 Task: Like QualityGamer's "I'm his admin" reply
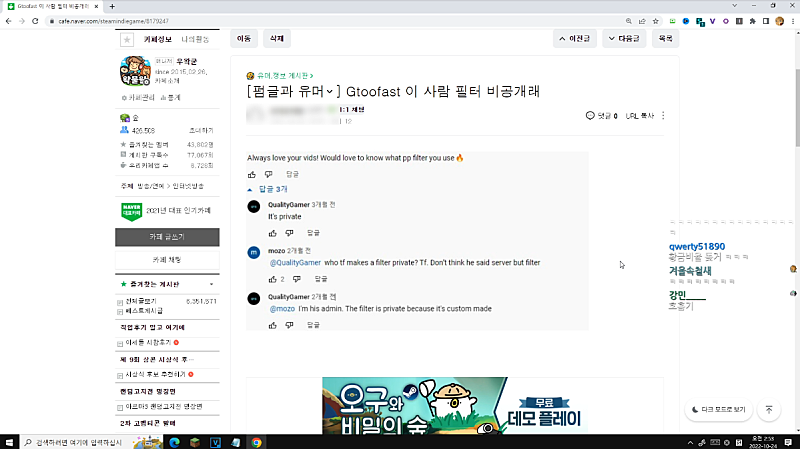pos(272,325)
